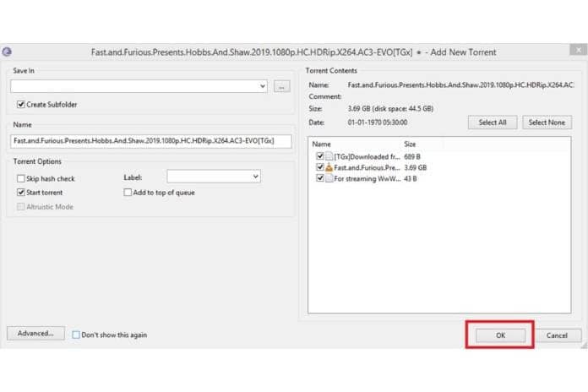Deselect the [TGx]Downloaded file checkbox
This screenshot has width=588, height=392.
(319, 156)
